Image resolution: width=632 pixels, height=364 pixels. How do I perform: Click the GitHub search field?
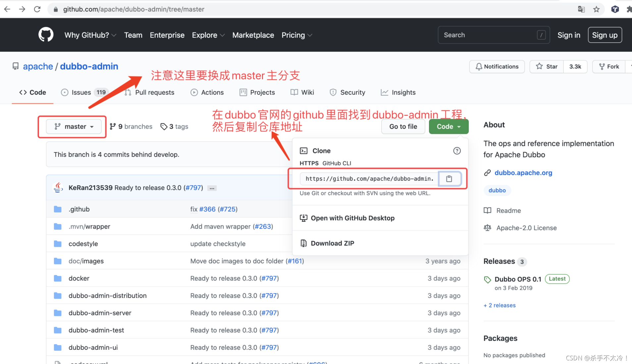[x=494, y=35]
